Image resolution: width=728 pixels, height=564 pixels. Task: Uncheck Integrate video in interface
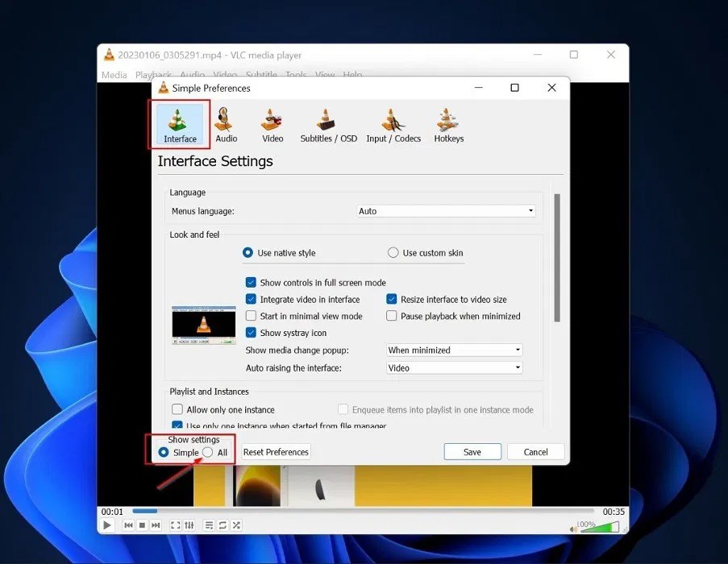(x=252, y=299)
